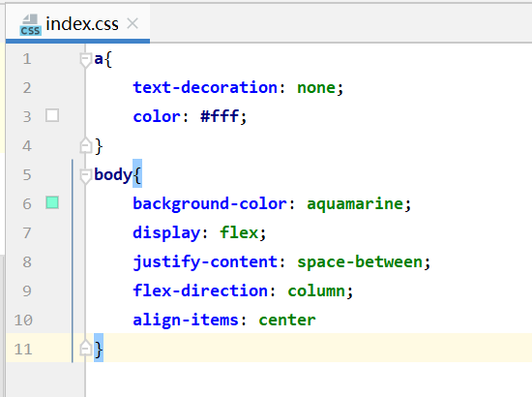Click the highlighted opening brace after body

click(137, 173)
